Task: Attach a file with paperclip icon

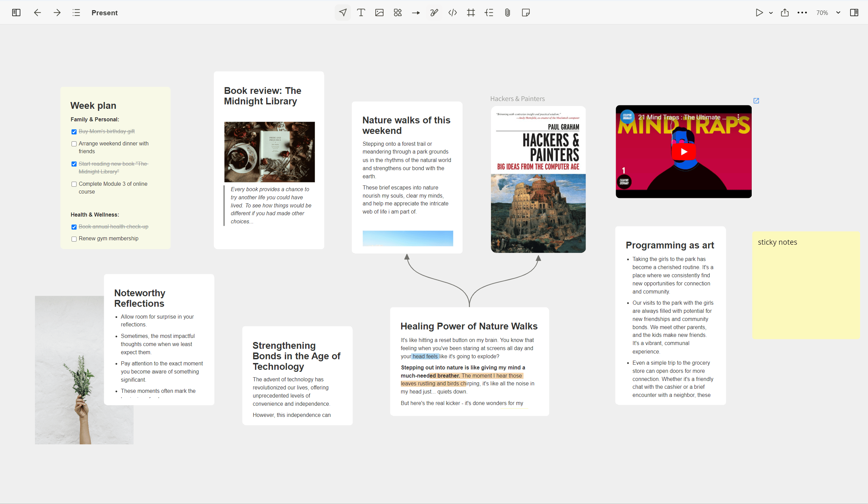Action: point(507,13)
